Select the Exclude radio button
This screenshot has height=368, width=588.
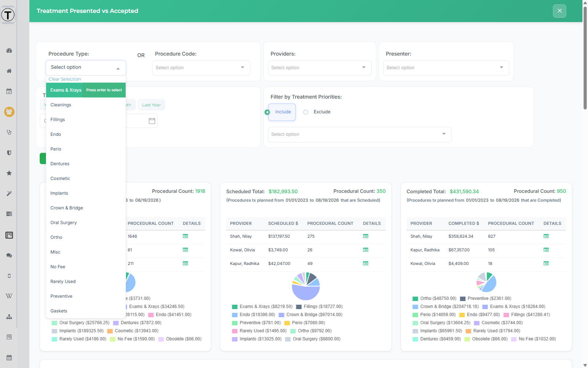(x=305, y=112)
